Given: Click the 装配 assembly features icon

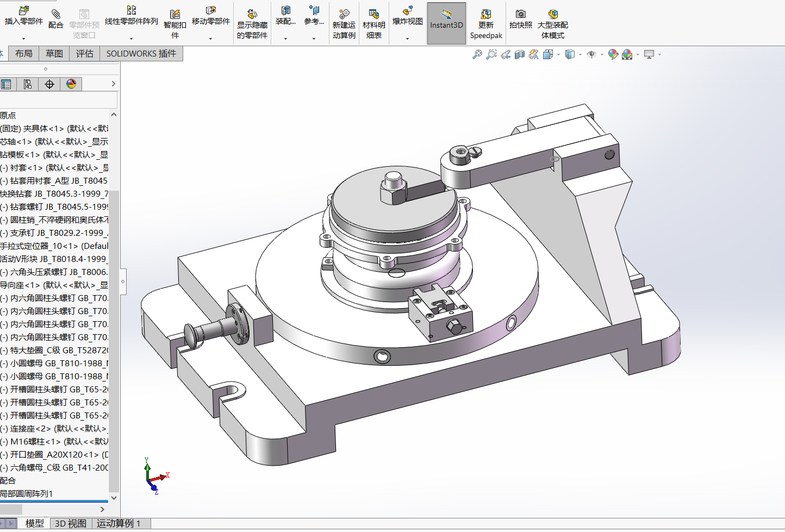Looking at the screenshot, I should [285, 10].
